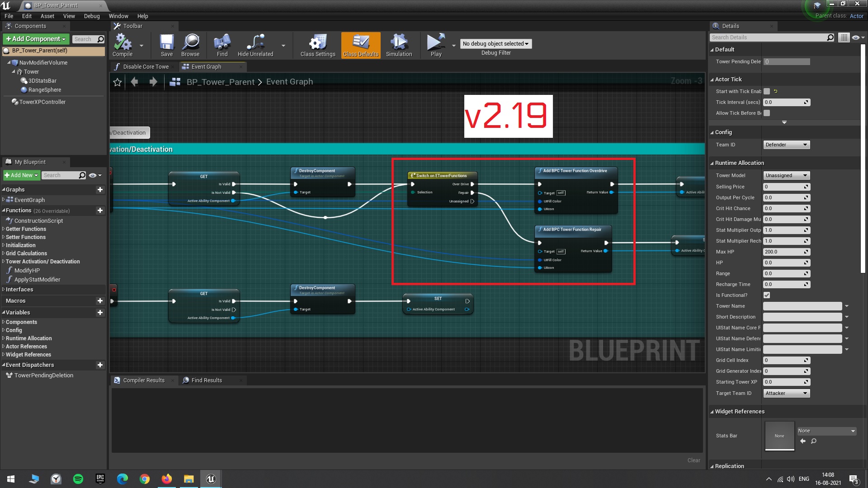Open the Debug menu
This screenshot has height=488, width=868.
[92, 16]
